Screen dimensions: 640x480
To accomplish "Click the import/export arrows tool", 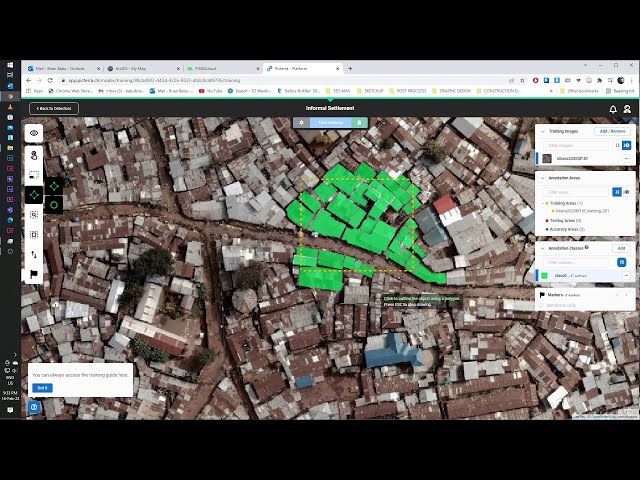I will [x=34, y=254].
